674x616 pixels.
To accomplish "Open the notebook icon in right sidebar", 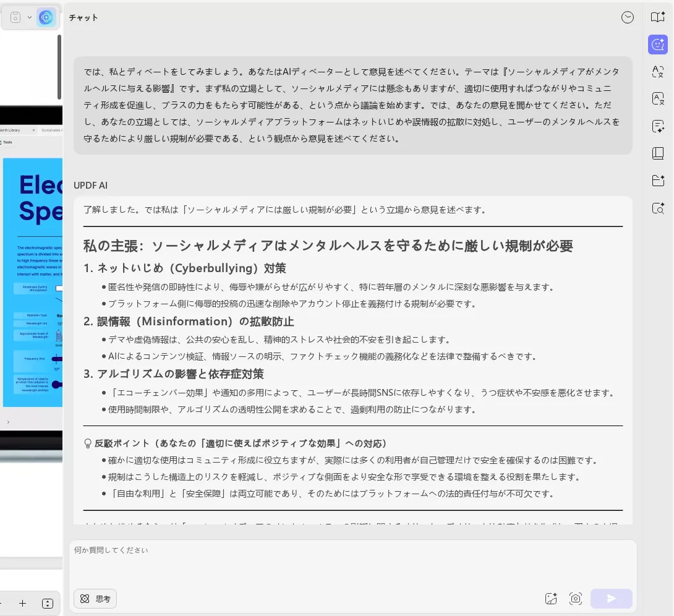I will click(x=658, y=153).
